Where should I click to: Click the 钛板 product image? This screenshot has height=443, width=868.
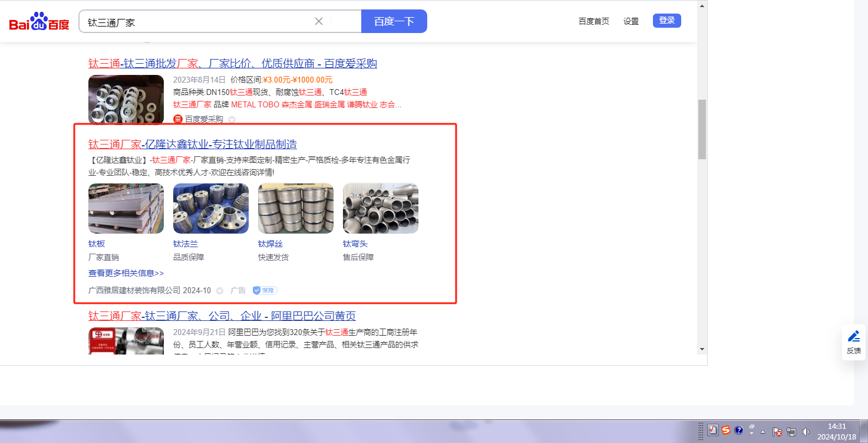[x=126, y=209]
